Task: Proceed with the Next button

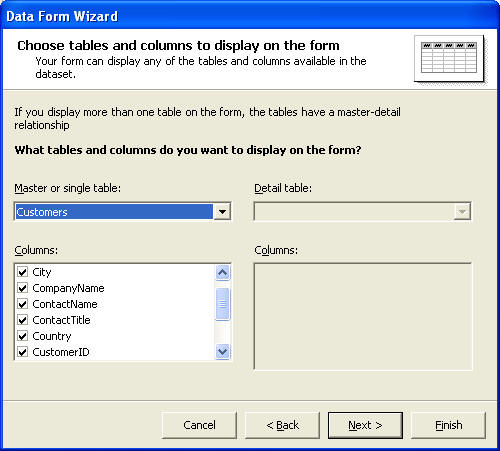Action: pyautogui.click(x=365, y=425)
